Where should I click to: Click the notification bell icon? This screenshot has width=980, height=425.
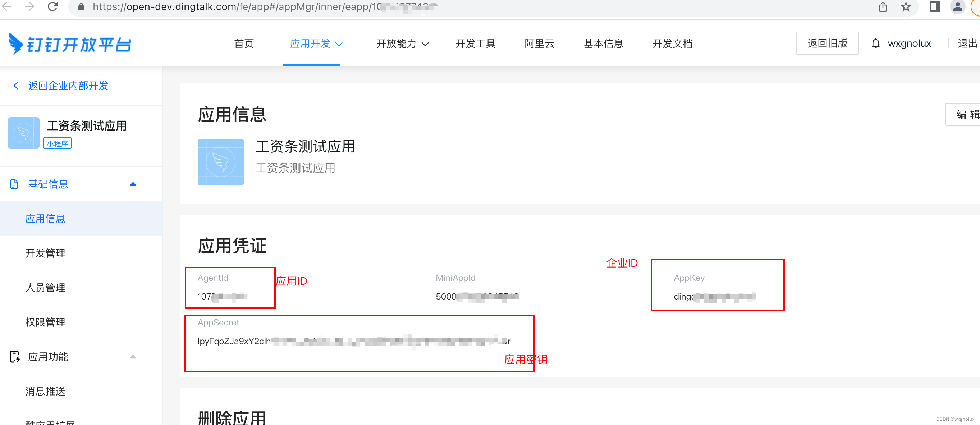coord(875,44)
